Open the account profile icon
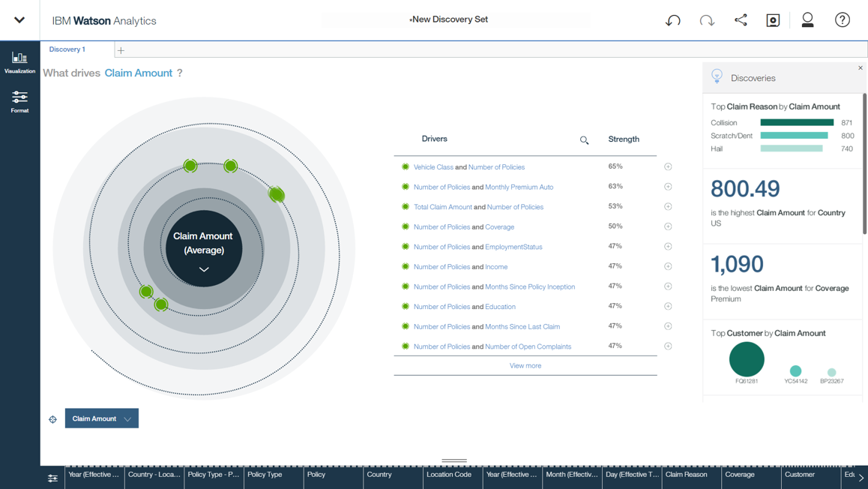Viewport: 868px width, 489px height. click(807, 20)
